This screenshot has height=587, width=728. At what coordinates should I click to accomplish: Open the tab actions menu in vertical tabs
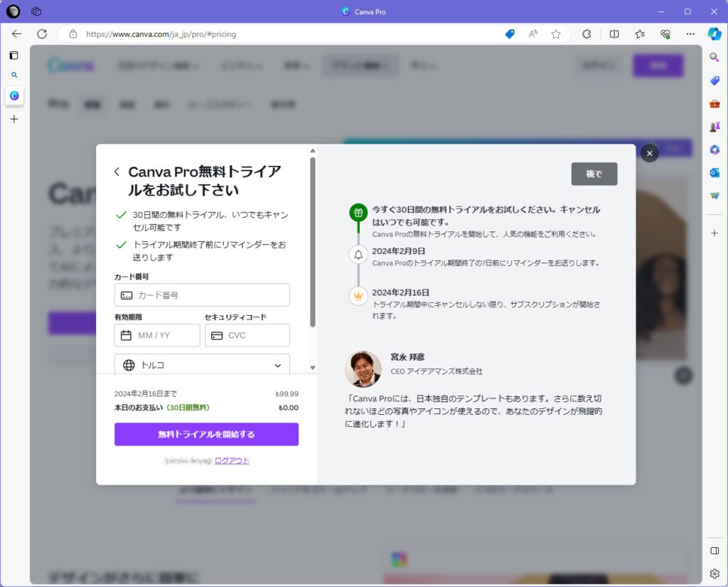tap(14, 55)
